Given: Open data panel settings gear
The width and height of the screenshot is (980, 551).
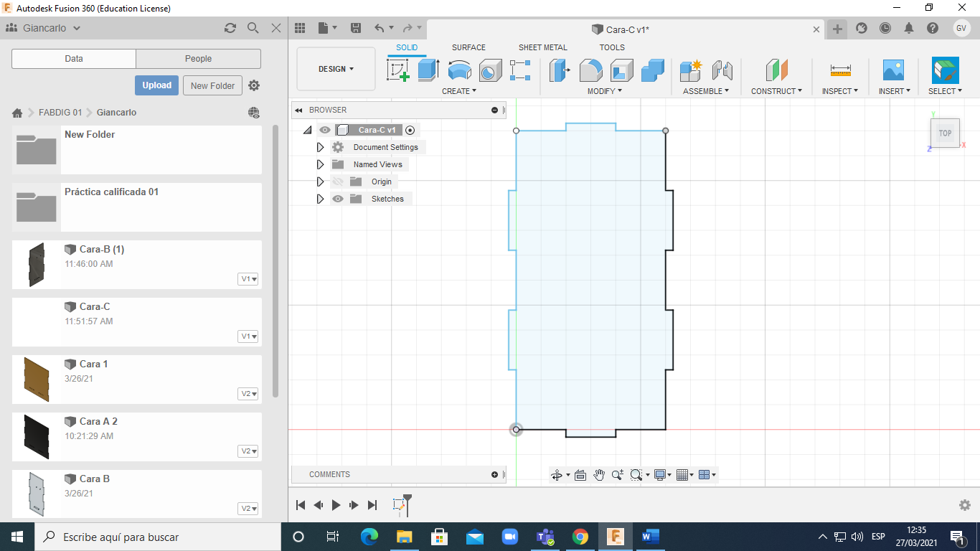Looking at the screenshot, I should point(254,85).
